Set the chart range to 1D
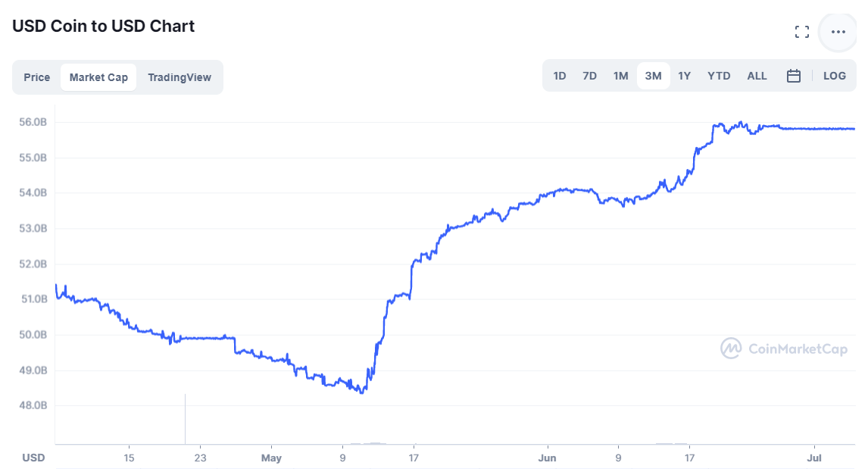This screenshot has width=868, height=469. point(560,76)
